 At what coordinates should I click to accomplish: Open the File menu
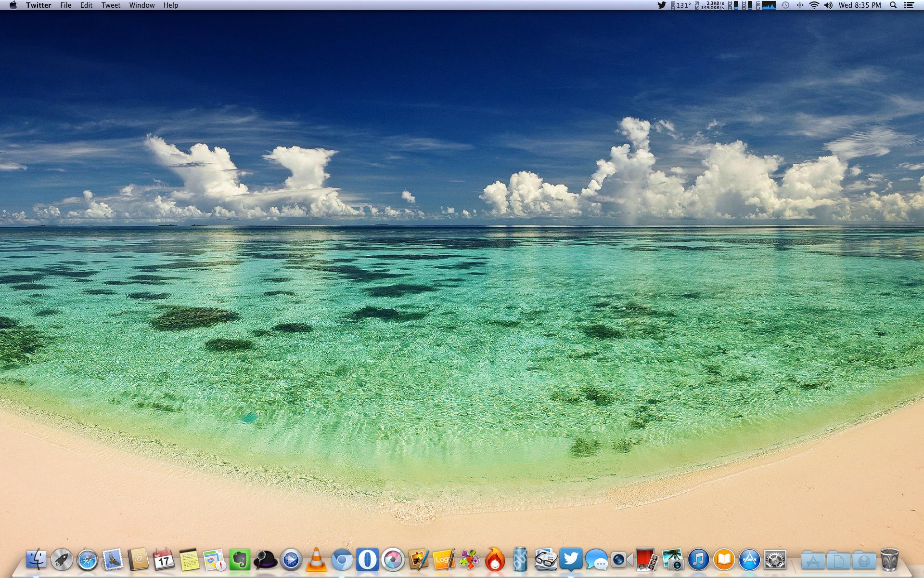click(65, 5)
